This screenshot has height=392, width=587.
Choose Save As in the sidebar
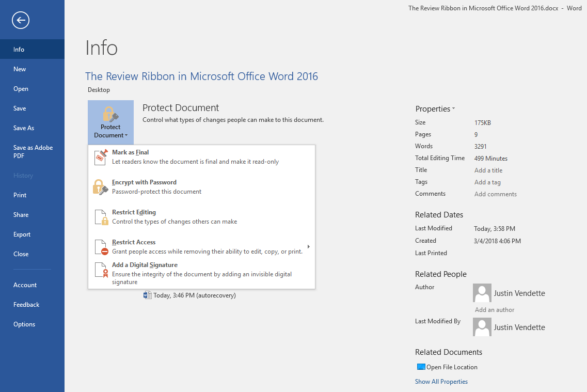pyautogui.click(x=32, y=128)
